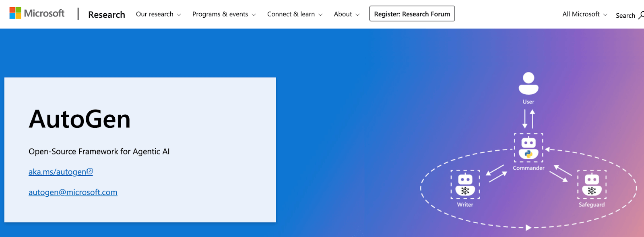Expand the Our research dropdown
Viewport: 644px width, 237px height.
(x=158, y=14)
